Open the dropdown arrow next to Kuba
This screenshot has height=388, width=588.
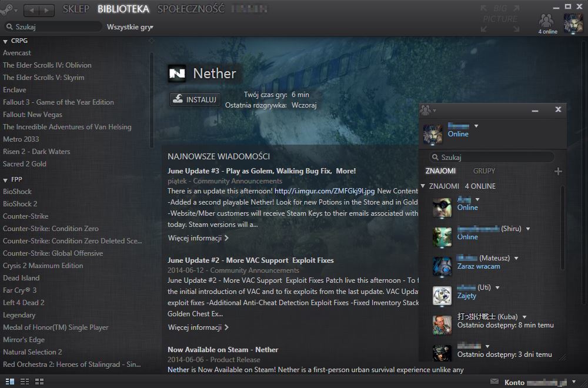pyautogui.click(x=524, y=317)
